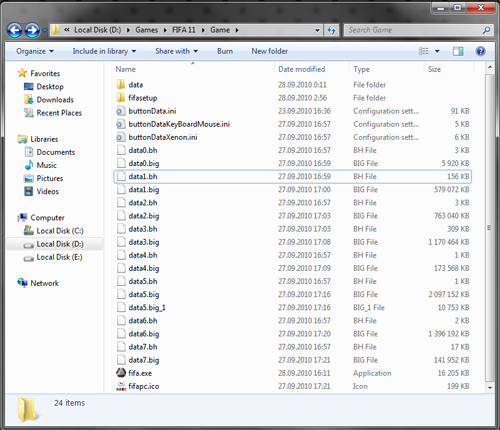Select the fifasetup folder icon
The height and width of the screenshot is (430, 500).
(x=121, y=98)
